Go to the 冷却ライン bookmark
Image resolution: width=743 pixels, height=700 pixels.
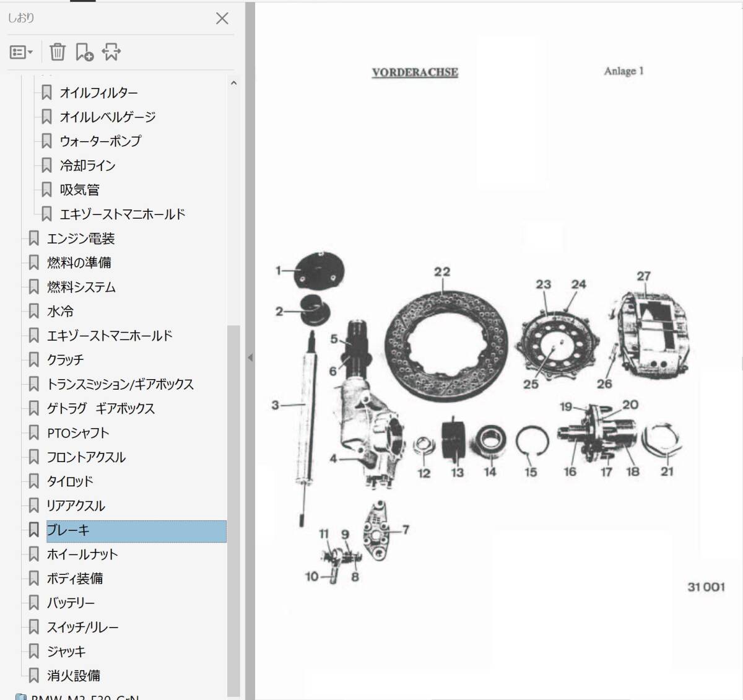click(x=87, y=165)
